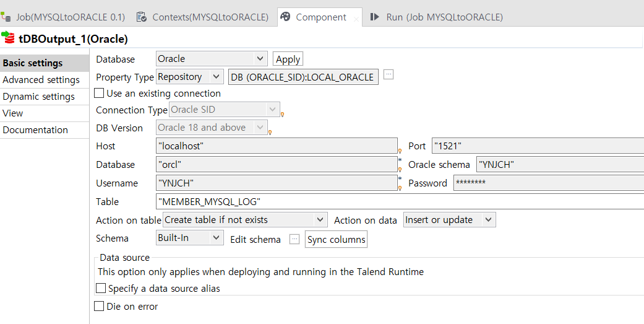Image resolution: width=644 pixels, height=324 pixels.
Task: Click the Action on table label
Action: 129,221
